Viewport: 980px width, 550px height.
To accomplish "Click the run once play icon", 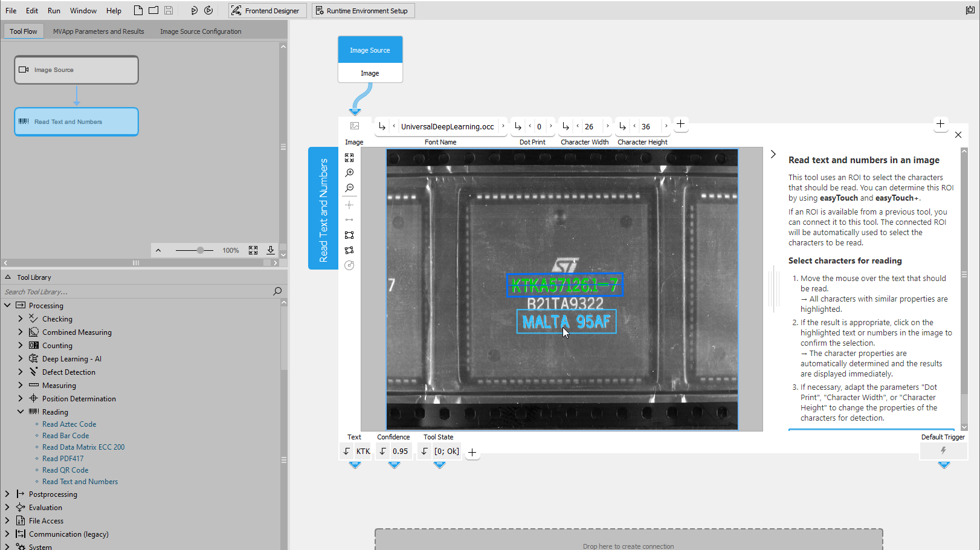I will (194, 10).
